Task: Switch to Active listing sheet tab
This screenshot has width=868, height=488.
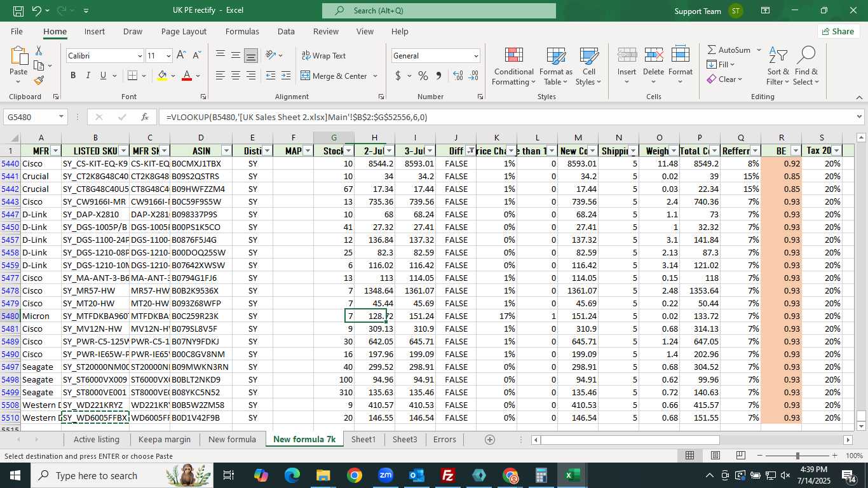Action: click(x=97, y=440)
